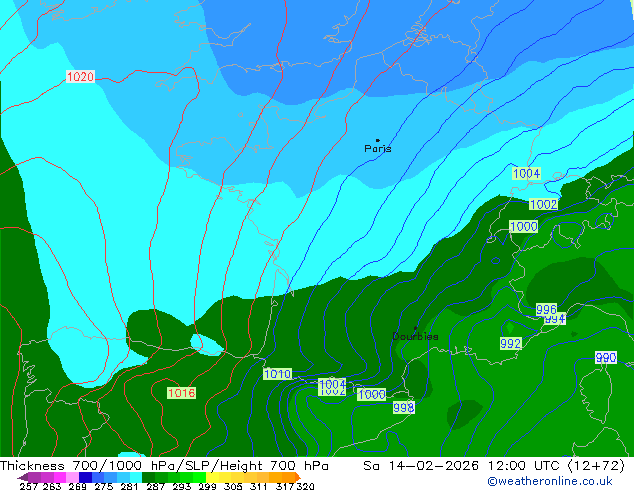634x490 pixels.
Task: Click the (12+72) forecast offset text
Action: pos(596,466)
